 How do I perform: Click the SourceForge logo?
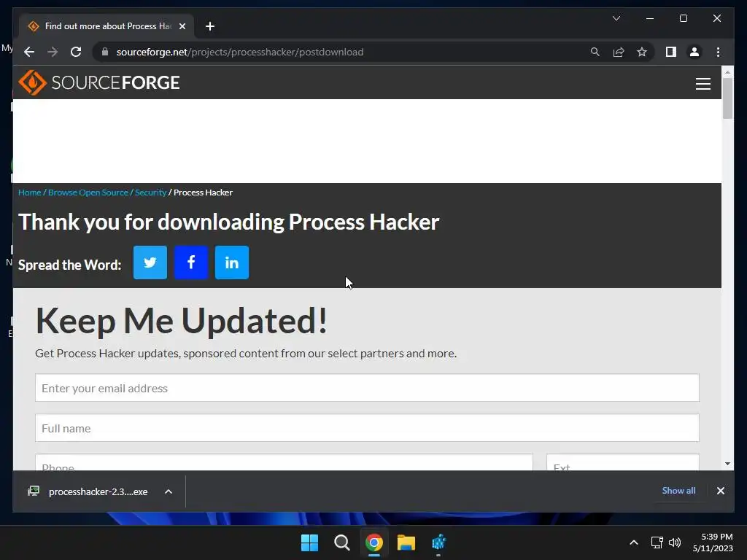tap(99, 83)
